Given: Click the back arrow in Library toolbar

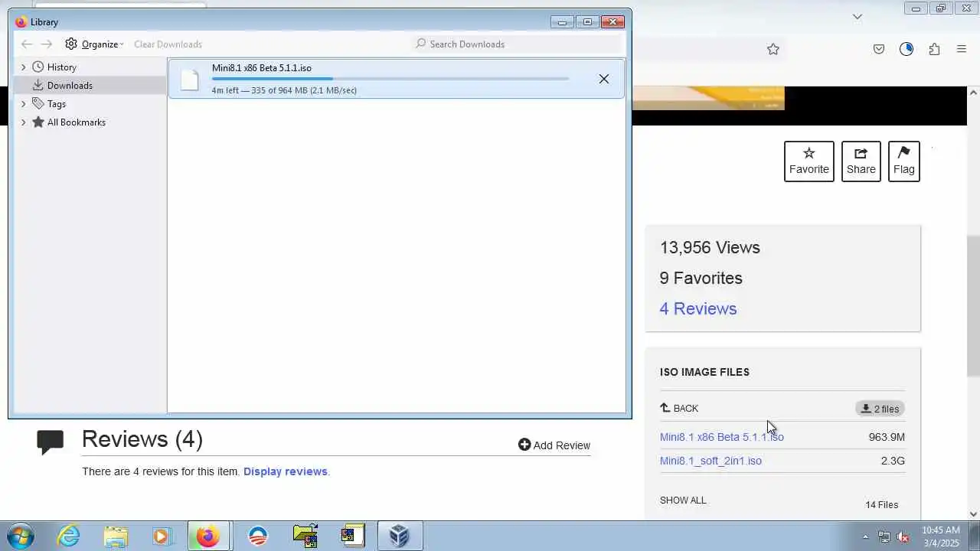Looking at the screenshot, I should [27, 44].
